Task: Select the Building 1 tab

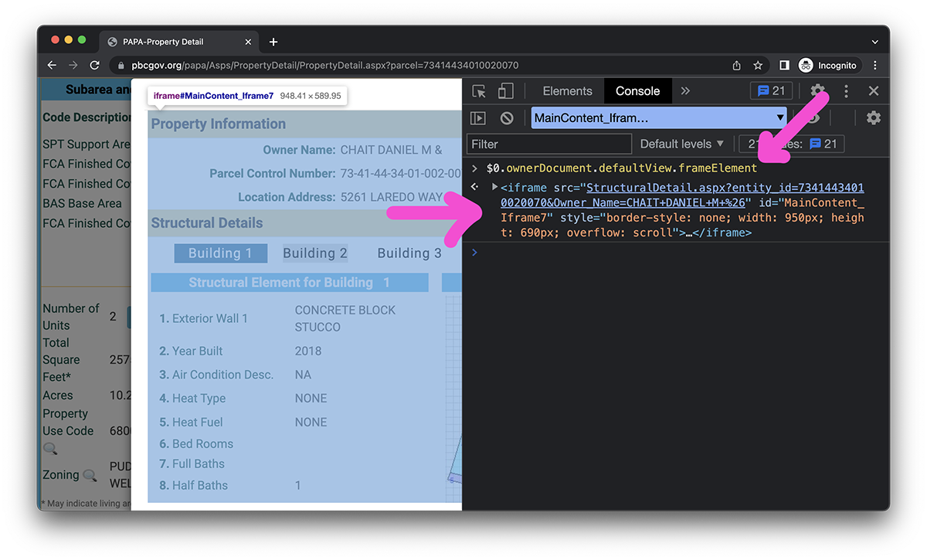Action: [221, 253]
